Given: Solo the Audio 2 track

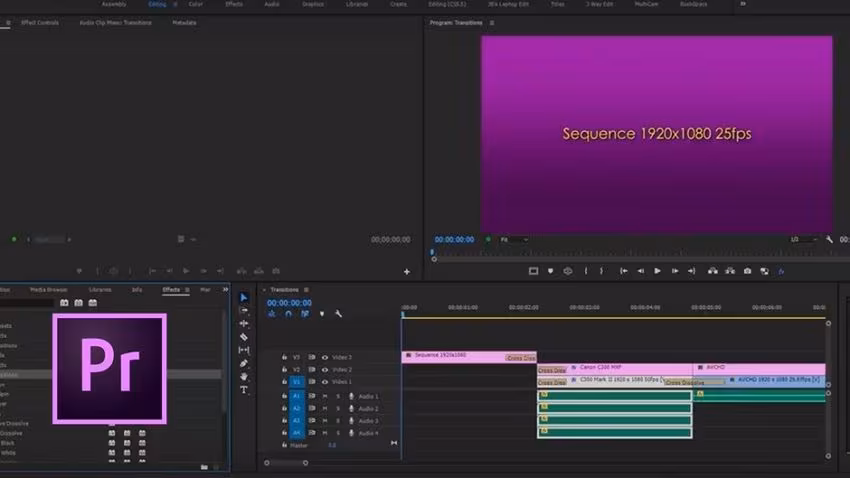Looking at the screenshot, I should 338,409.
